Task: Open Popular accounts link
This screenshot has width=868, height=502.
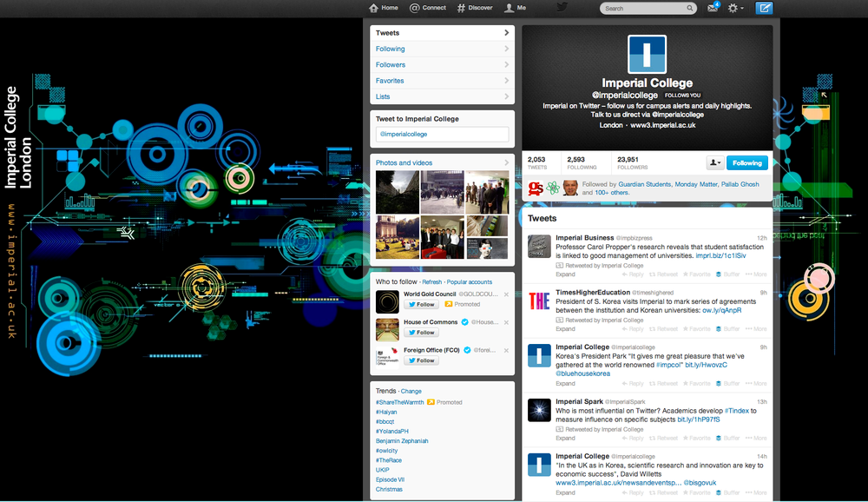Action: [x=469, y=282]
